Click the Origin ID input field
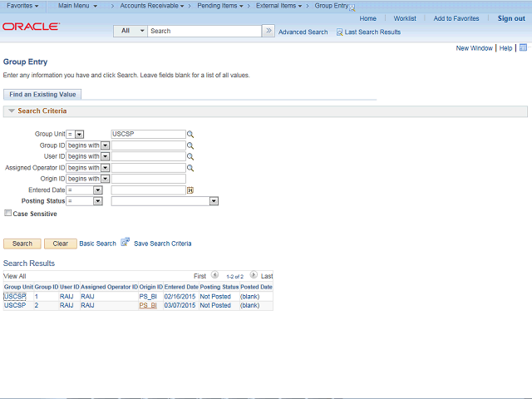 point(149,179)
